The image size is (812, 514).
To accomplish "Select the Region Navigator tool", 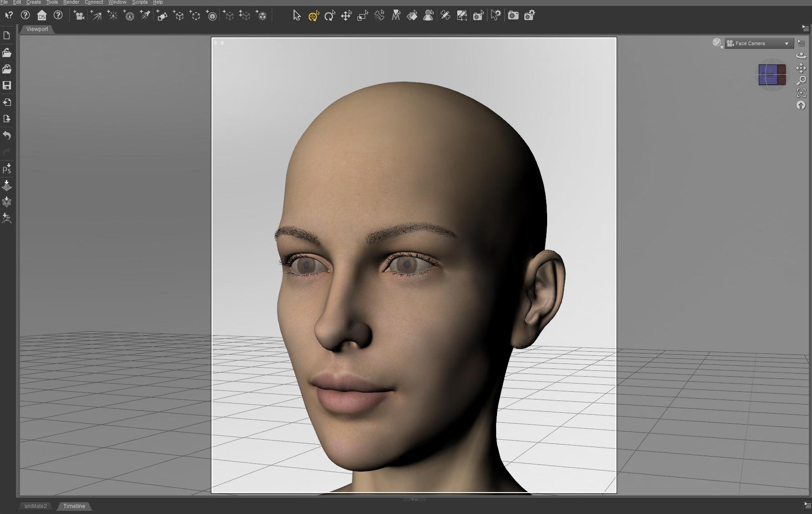I will [429, 16].
